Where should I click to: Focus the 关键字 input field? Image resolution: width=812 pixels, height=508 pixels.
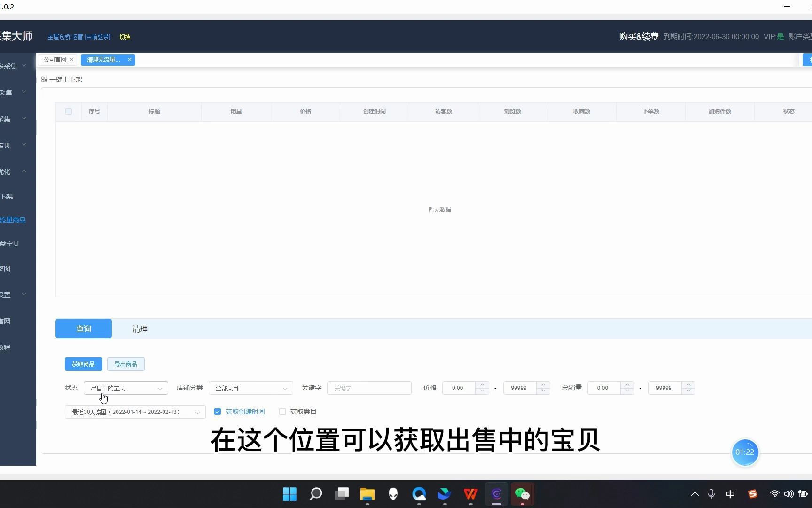click(x=369, y=388)
